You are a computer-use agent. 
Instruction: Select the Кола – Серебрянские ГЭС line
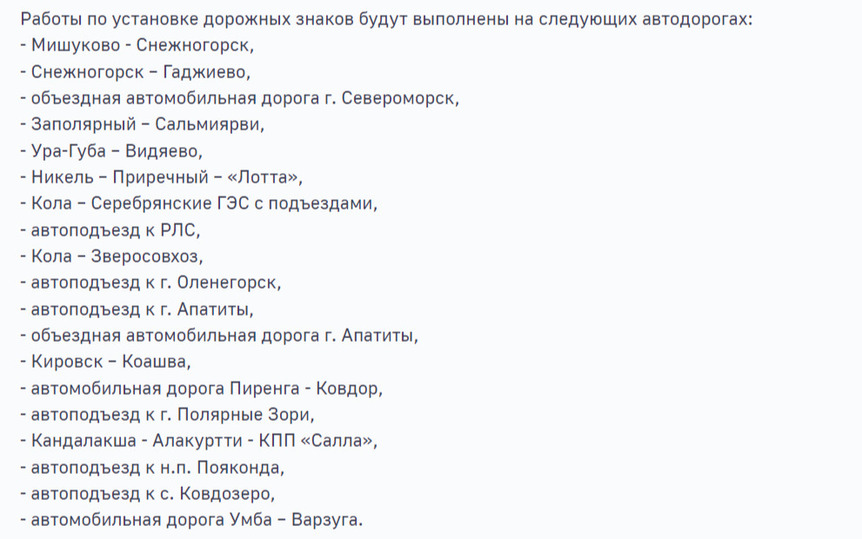coord(199,204)
